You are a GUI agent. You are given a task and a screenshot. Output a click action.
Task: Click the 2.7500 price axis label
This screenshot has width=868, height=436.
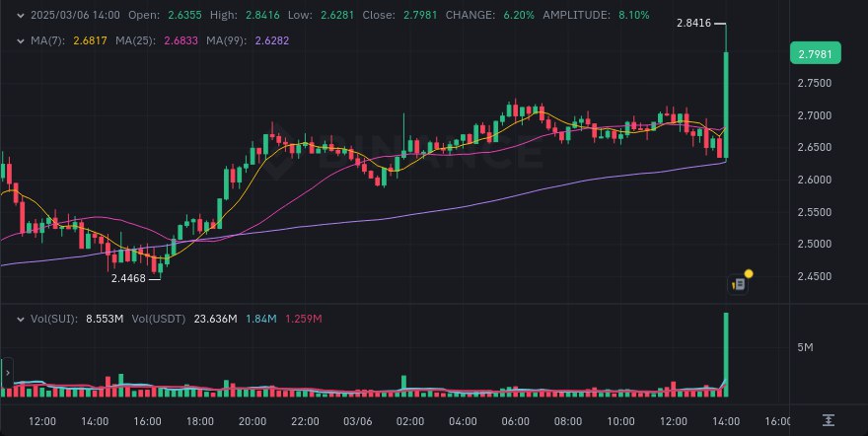(814, 84)
